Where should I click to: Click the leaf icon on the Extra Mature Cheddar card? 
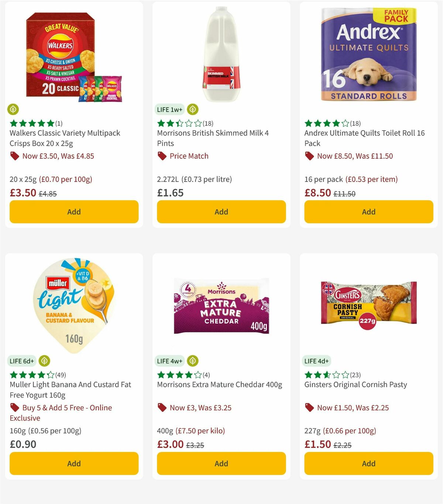tap(192, 361)
